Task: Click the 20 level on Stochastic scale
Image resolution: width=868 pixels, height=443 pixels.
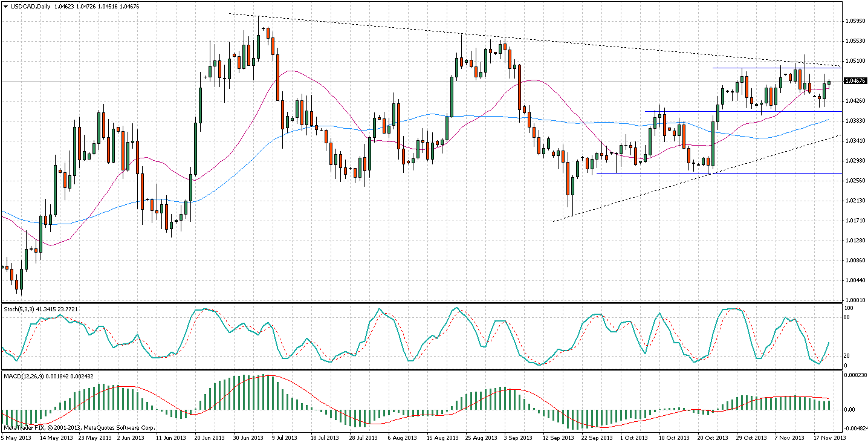Action: [847, 355]
